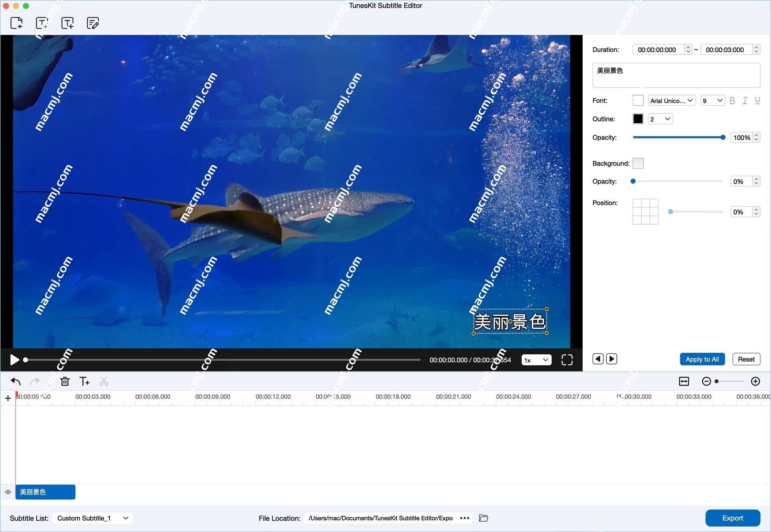Image resolution: width=771 pixels, height=532 pixels.
Task: Select the 美丽景色 subtitle overlay on video
Action: [510, 321]
